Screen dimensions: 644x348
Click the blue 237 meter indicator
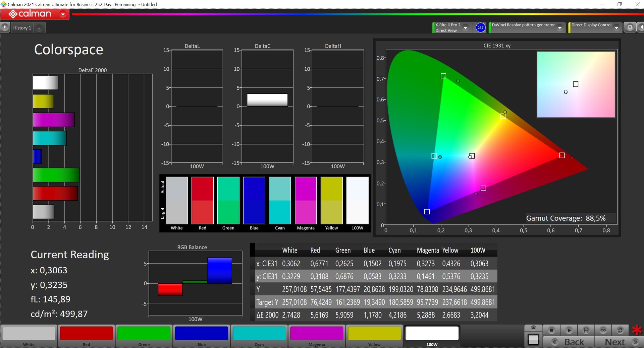[480, 27]
